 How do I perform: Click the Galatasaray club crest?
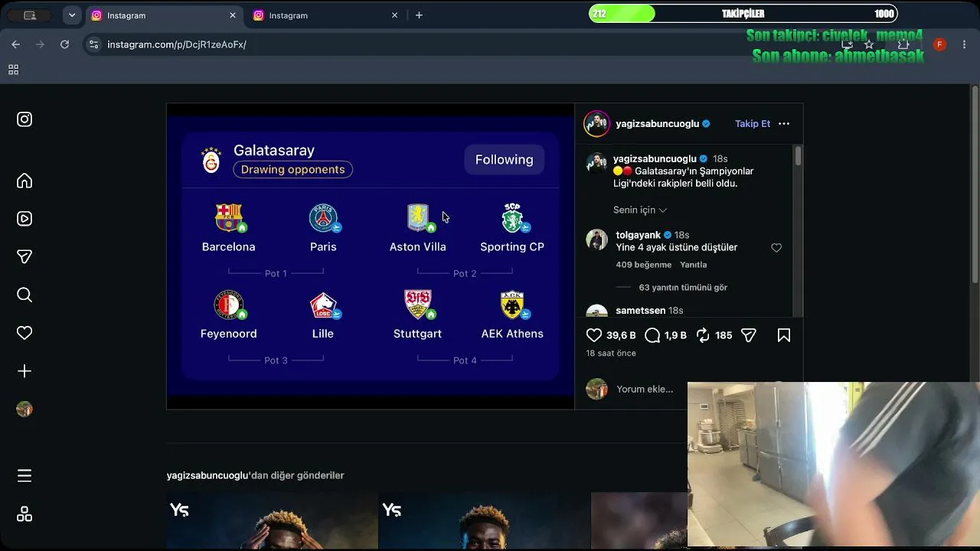[211, 160]
